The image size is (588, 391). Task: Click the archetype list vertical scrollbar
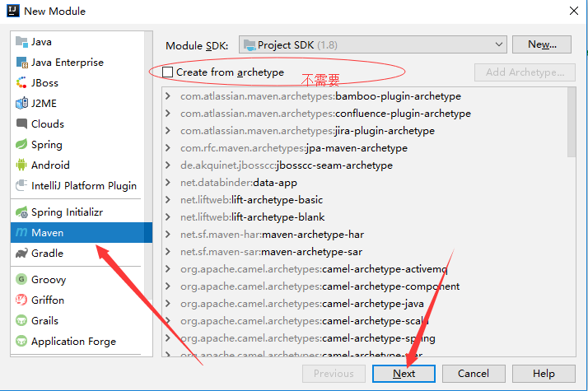pyautogui.click(x=572, y=122)
